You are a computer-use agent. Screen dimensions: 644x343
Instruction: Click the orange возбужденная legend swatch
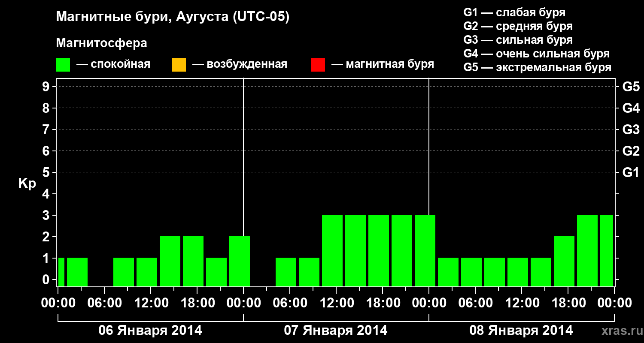click(x=179, y=65)
